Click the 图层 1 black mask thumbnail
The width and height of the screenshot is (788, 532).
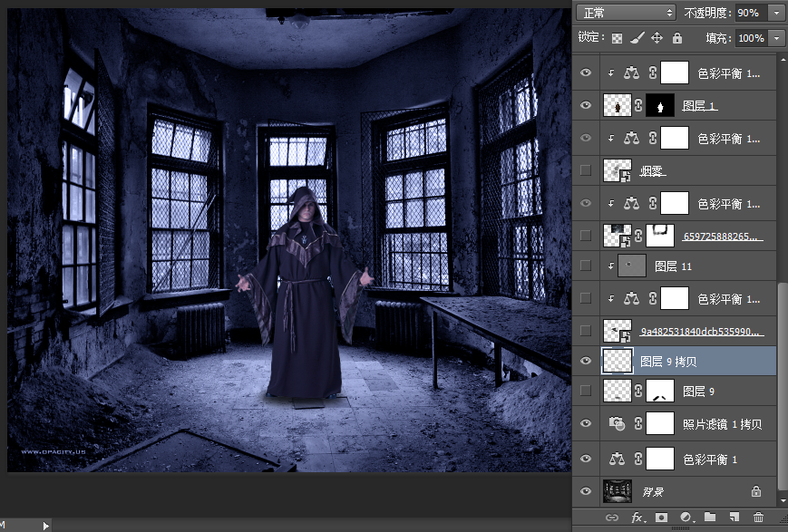tap(660, 106)
